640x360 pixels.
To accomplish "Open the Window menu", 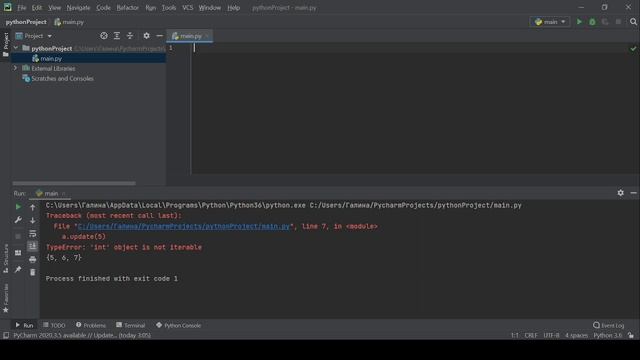I will pyautogui.click(x=210, y=8).
